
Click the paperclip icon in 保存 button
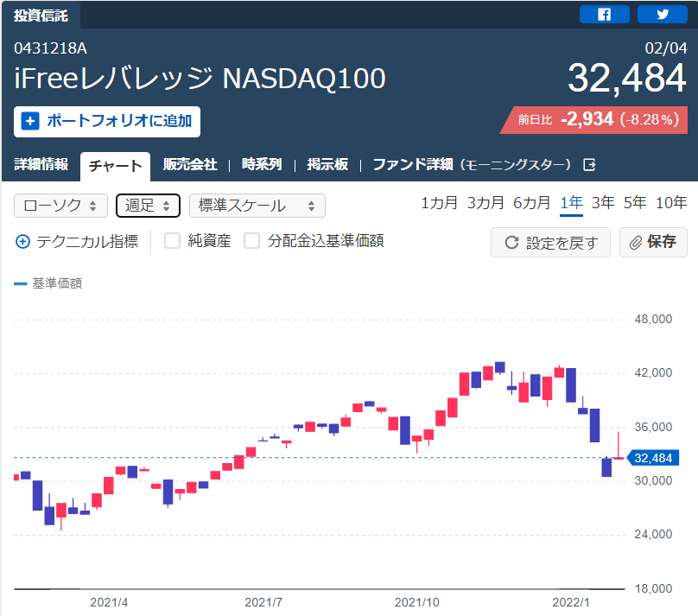[635, 243]
